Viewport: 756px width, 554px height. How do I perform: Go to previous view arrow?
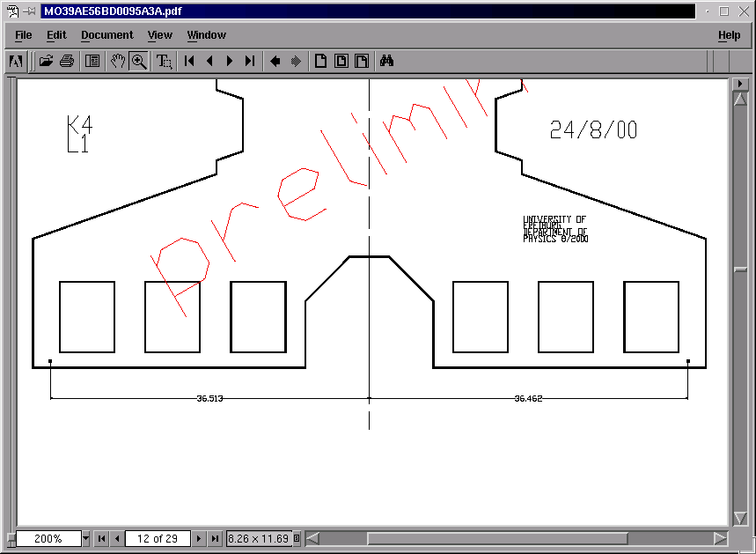click(x=275, y=62)
